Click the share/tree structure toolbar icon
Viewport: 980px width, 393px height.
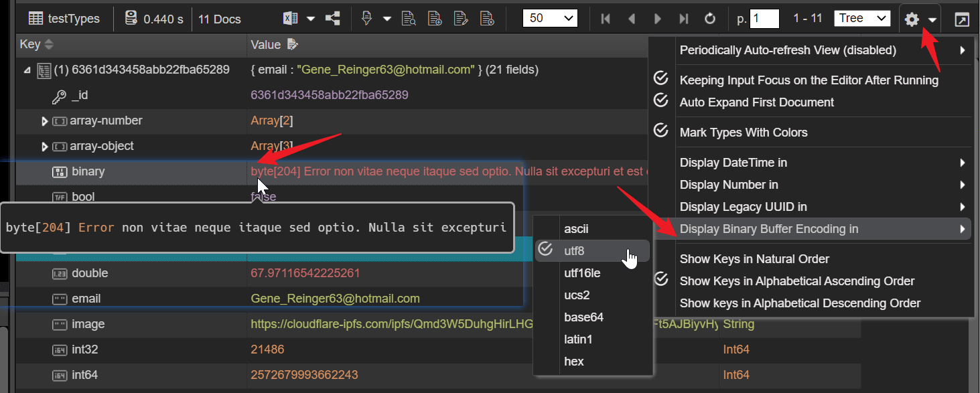[x=332, y=19]
